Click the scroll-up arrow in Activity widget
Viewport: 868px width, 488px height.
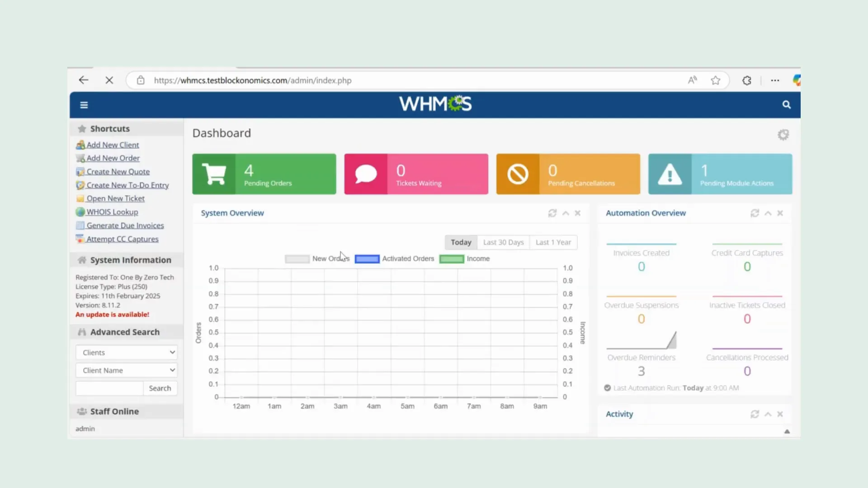(787, 432)
